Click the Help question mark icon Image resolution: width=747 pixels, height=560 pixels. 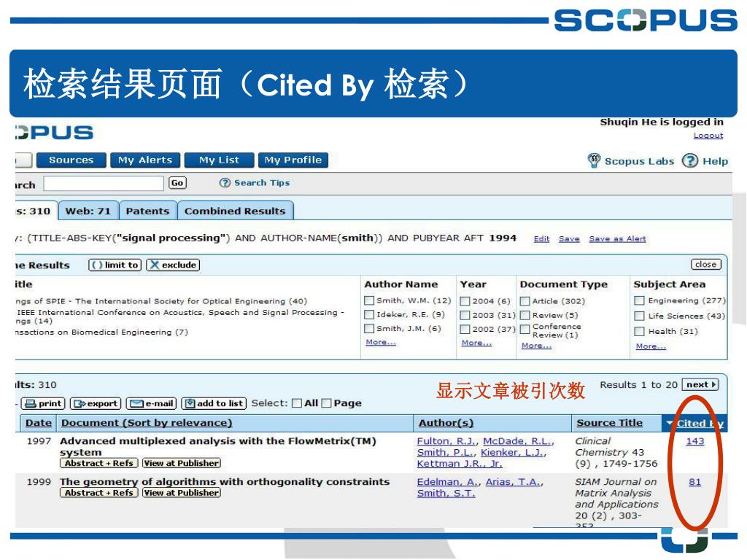(x=689, y=161)
